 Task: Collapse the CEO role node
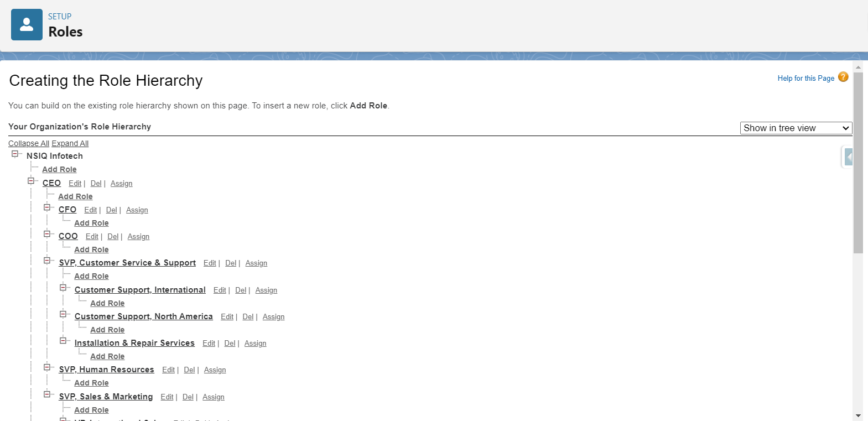(x=31, y=181)
